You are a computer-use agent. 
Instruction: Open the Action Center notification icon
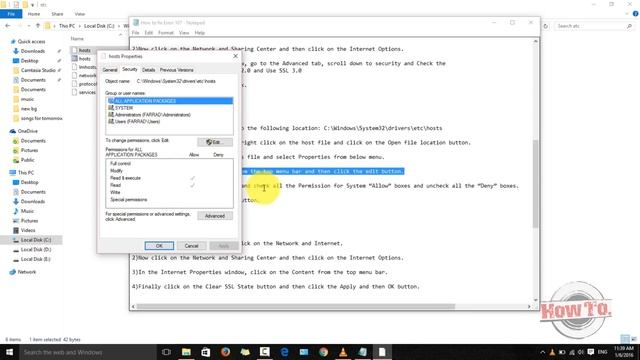[x=591, y=352]
